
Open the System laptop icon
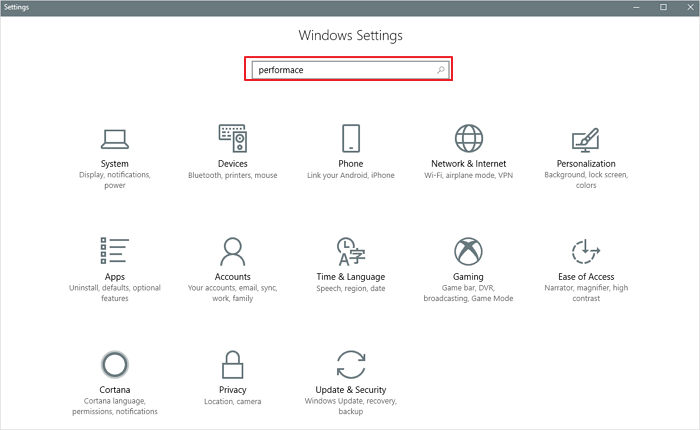[115, 138]
